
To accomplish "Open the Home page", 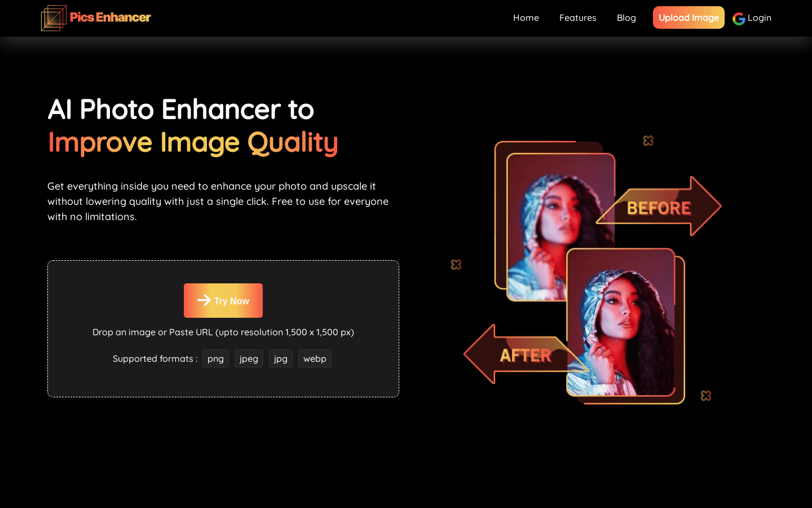I will (x=526, y=17).
